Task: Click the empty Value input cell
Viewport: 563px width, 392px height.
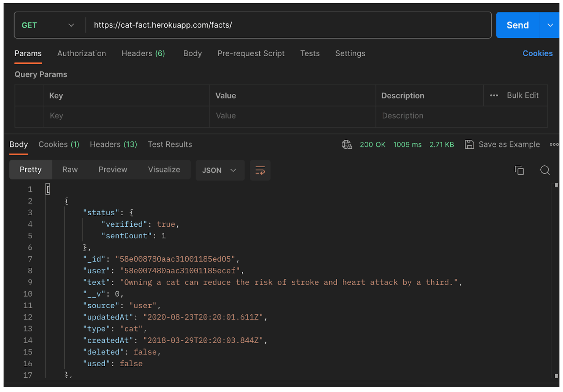Action: [293, 116]
